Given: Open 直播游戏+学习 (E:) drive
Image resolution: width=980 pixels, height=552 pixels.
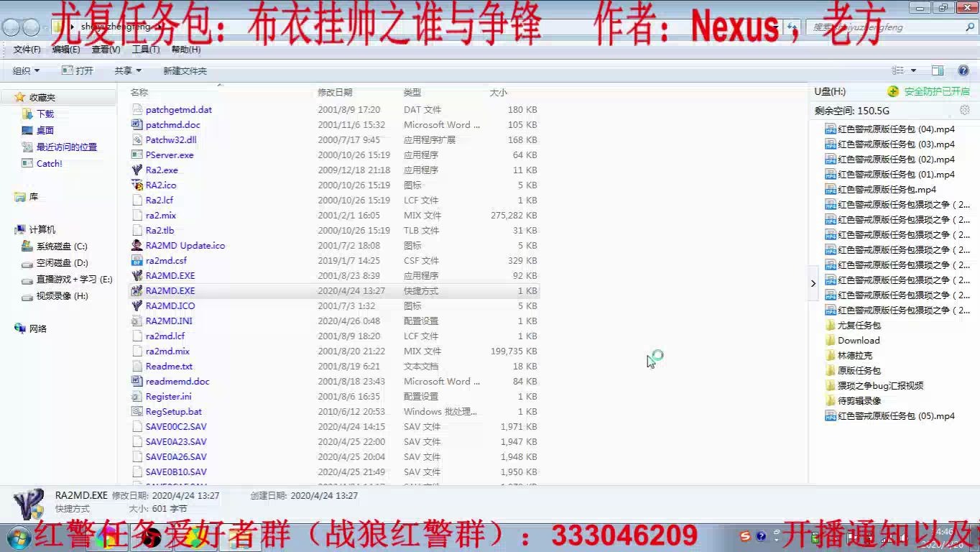Looking at the screenshot, I should (75, 280).
